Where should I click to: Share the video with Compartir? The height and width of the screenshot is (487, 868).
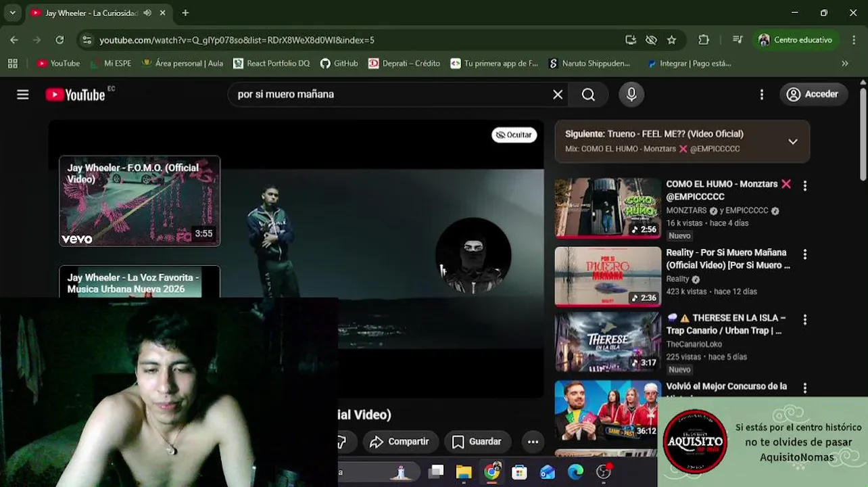click(x=400, y=442)
